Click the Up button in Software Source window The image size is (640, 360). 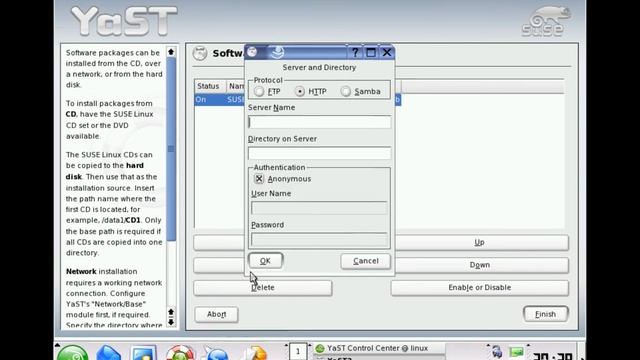pos(479,242)
